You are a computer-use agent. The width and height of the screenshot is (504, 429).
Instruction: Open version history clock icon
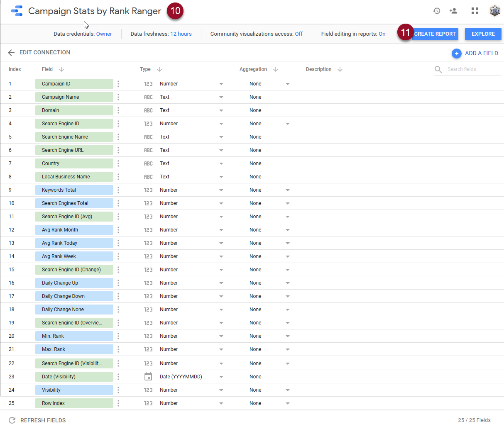[x=436, y=11]
